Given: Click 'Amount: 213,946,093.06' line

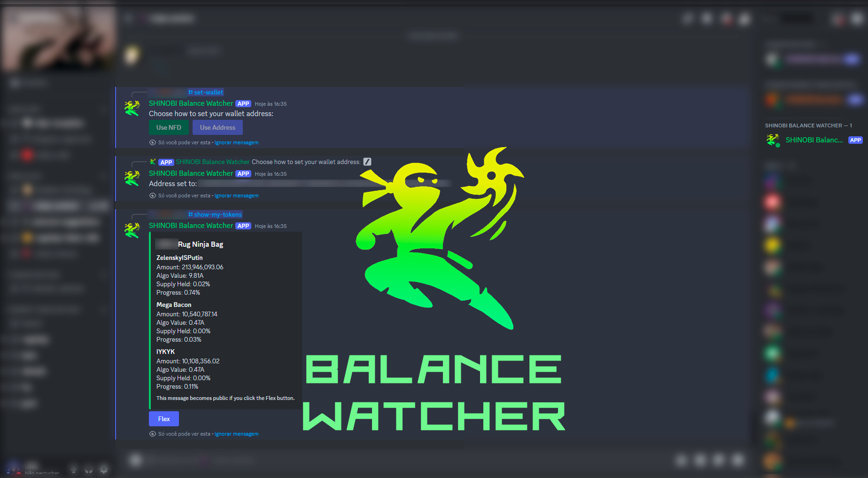Looking at the screenshot, I should pos(190,267).
